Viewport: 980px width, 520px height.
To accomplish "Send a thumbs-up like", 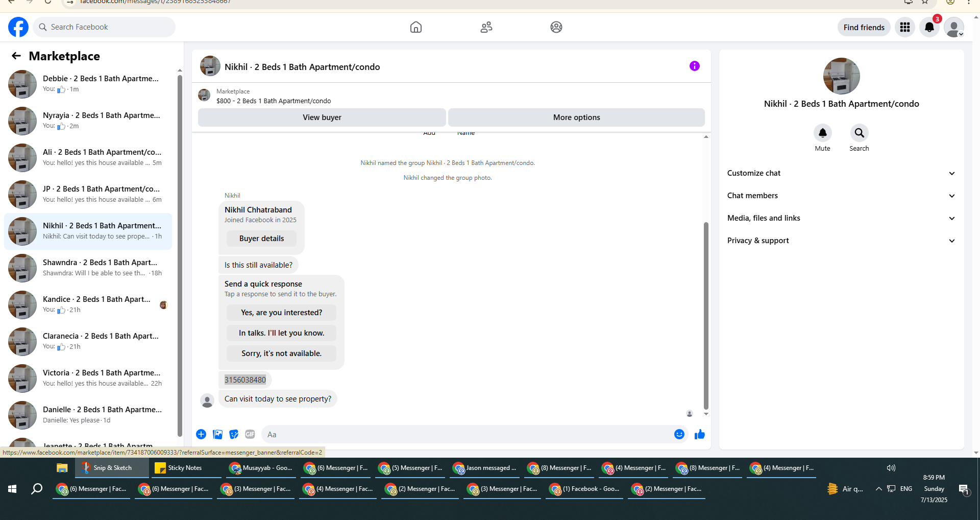I will point(700,434).
